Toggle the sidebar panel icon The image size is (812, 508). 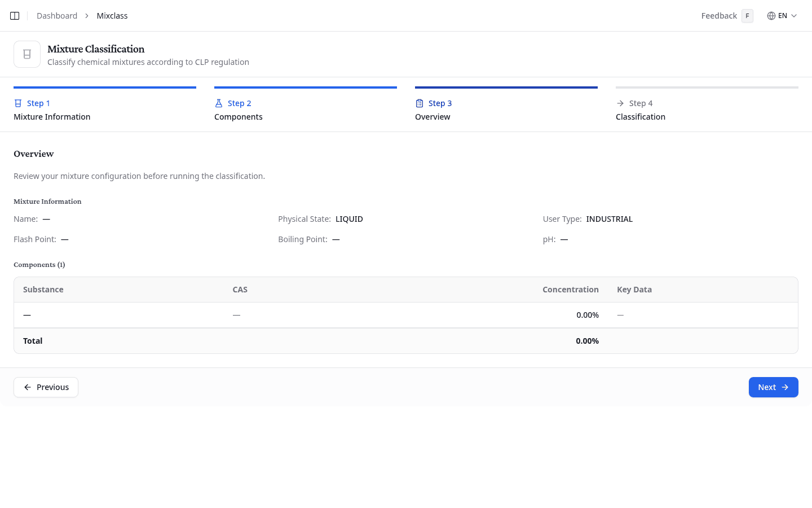point(15,16)
